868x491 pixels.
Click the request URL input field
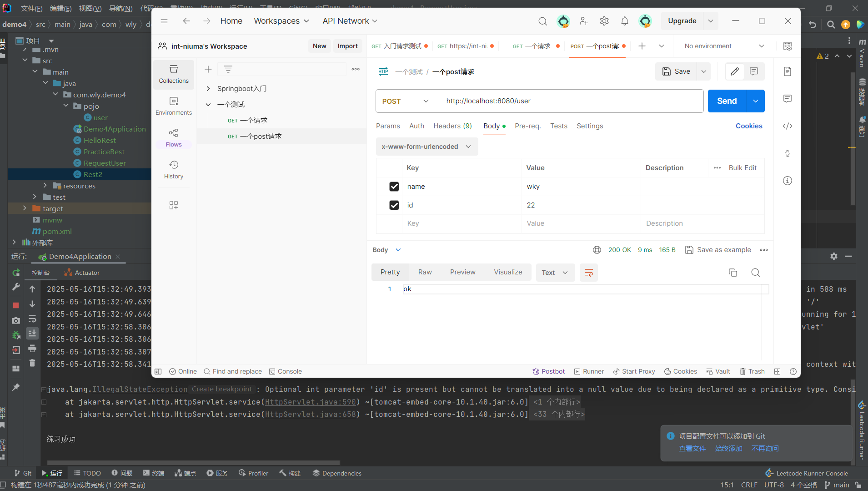point(570,101)
